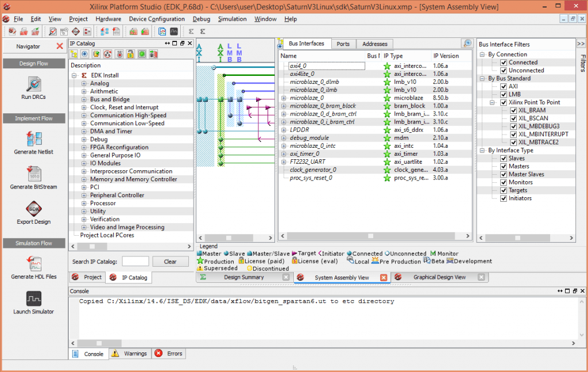Click the Generate HDL Files icon
Screen dimensions: 588x372
(x=34, y=263)
